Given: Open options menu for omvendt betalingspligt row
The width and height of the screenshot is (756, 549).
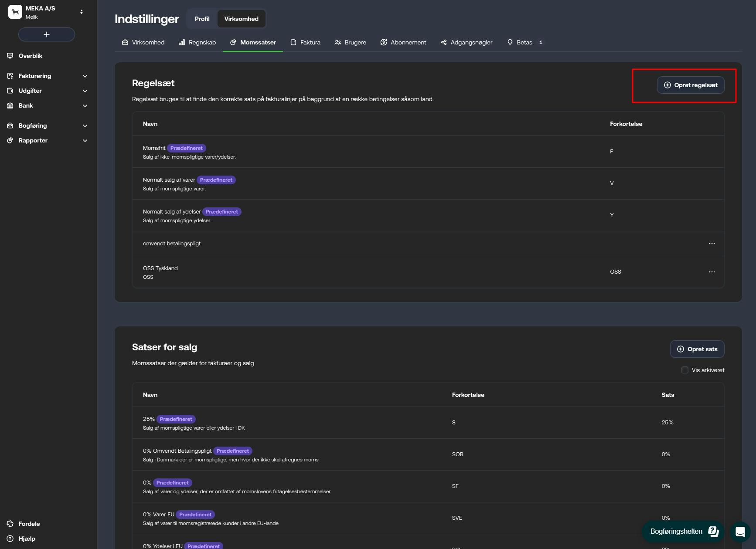Looking at the screenshot, I should tap(712, 244).
